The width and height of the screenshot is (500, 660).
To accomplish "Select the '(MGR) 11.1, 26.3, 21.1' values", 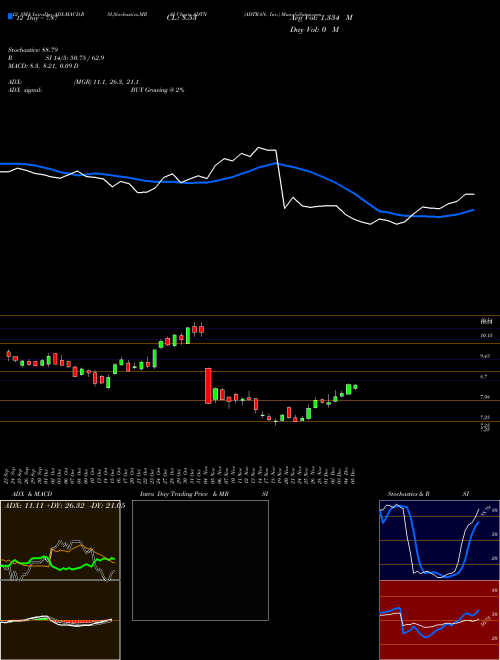I will point(106,82).
